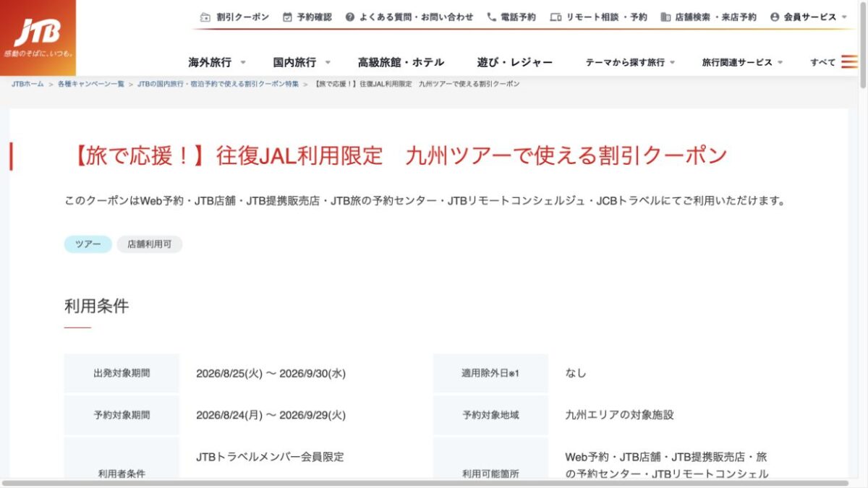This screenshot has width=868, height=488.
Task: Go to JTBホーム breadcrumb
Action: pyautogui.click(x=27, y=84)
